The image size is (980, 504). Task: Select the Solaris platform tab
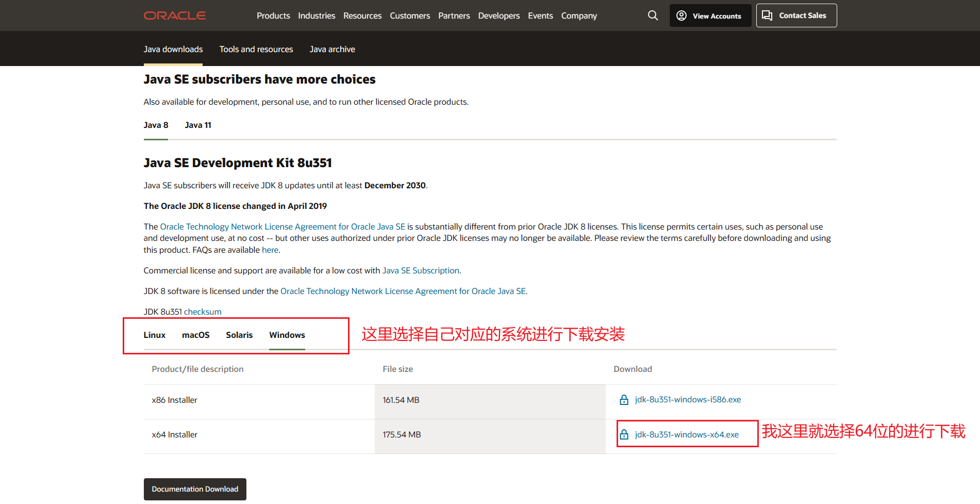click(239, 335)
